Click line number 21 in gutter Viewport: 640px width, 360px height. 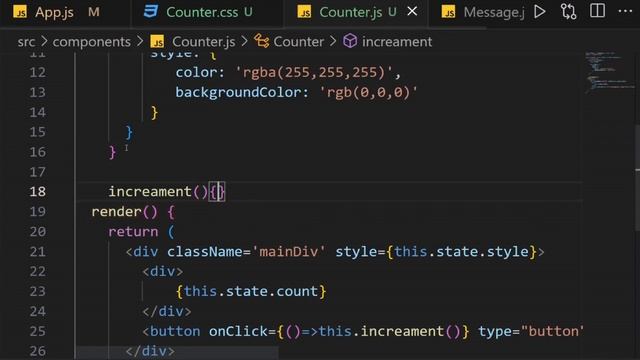[38, 252]
